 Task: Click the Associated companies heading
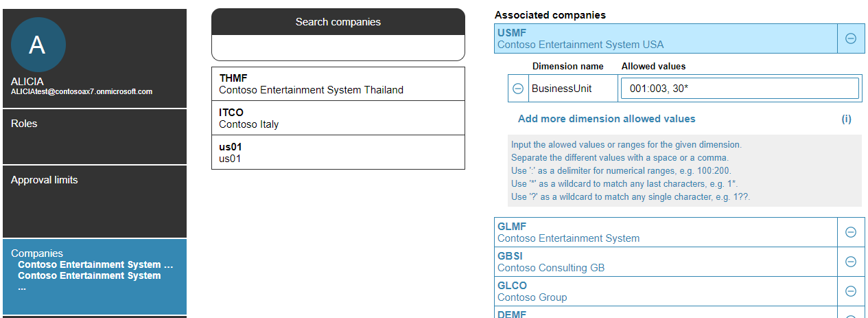550,14
